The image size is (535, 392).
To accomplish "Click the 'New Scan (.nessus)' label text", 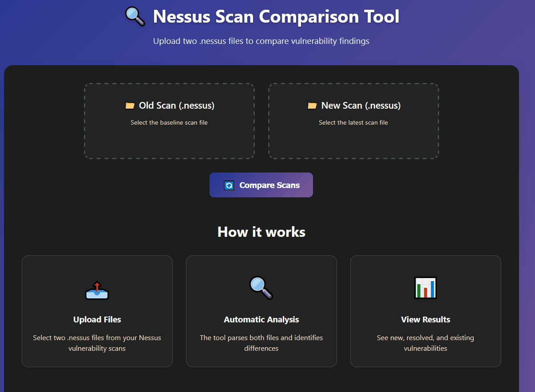I will pos(361,106).
